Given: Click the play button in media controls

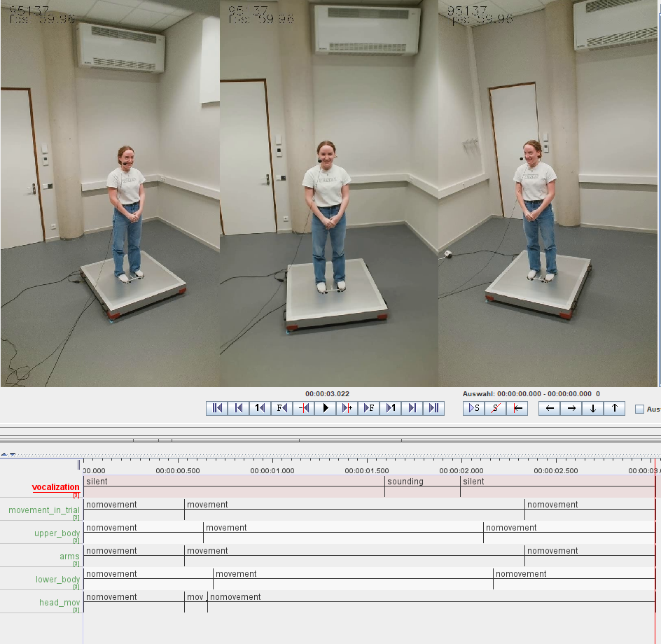Looking at the screenshot, I should (325, 408).
